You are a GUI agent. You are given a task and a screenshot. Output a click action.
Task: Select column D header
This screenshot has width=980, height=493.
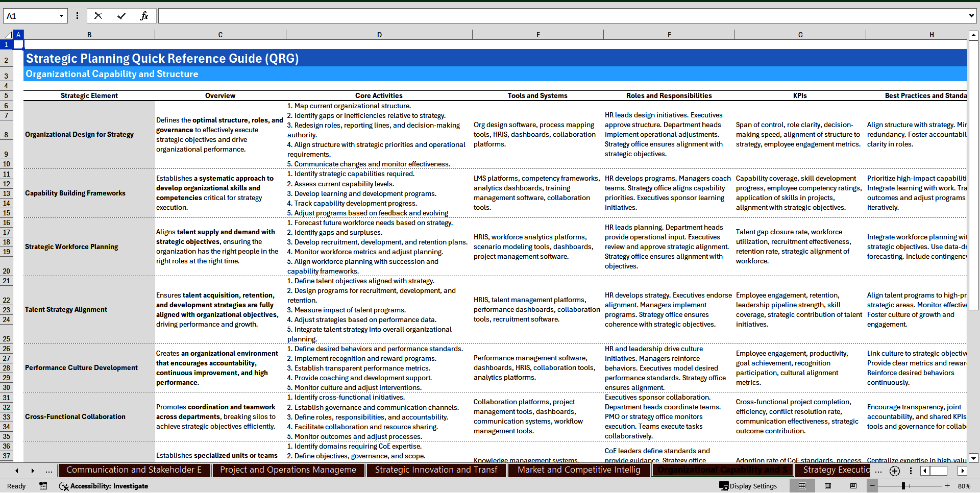379,34
